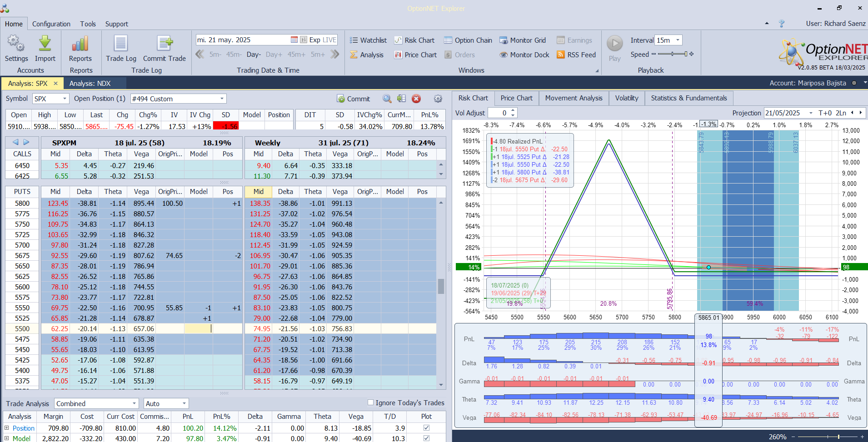Click the Commit Trade icon in ribbon
Screen dimensions: 868x442
pyautogui.click(x=165, y=44)
